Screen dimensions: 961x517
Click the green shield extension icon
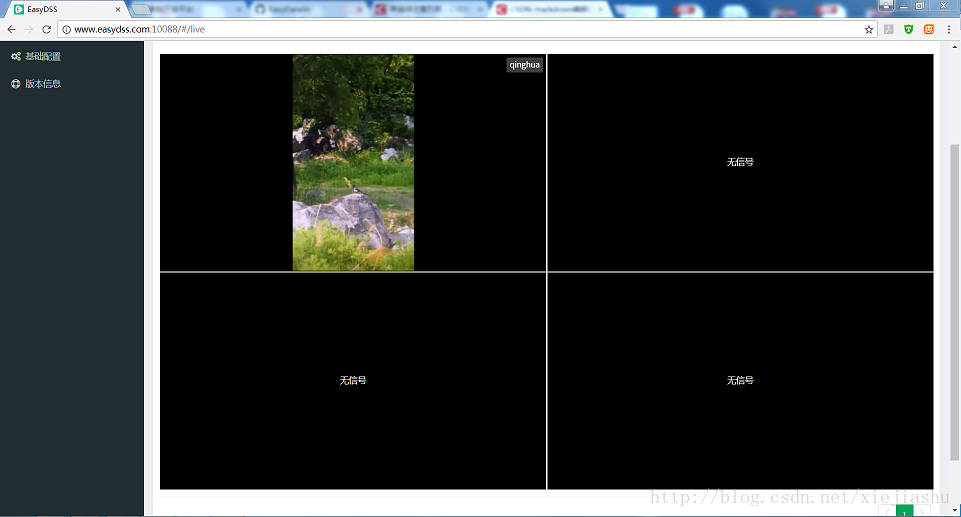point(909,29)
